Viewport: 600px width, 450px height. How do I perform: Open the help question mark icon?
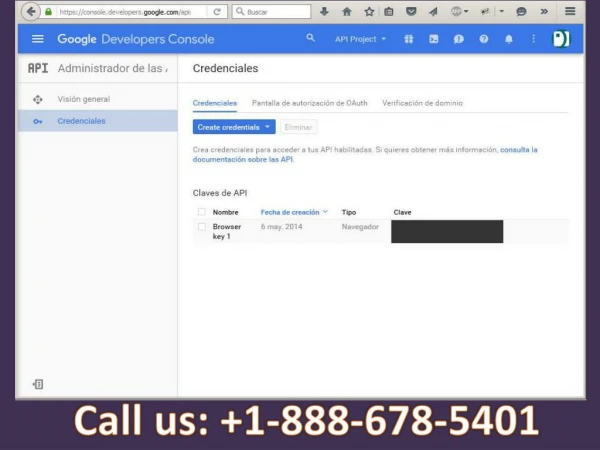[x=484, y=39]
